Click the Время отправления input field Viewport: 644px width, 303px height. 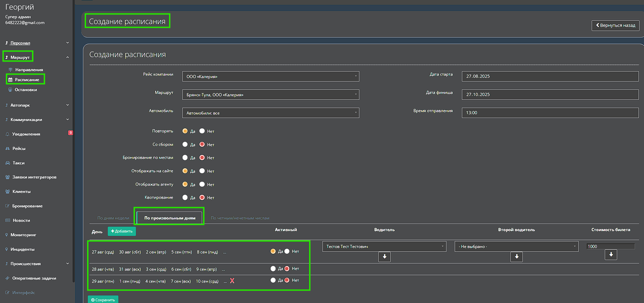pyautogui.click(x=550, y=113)
